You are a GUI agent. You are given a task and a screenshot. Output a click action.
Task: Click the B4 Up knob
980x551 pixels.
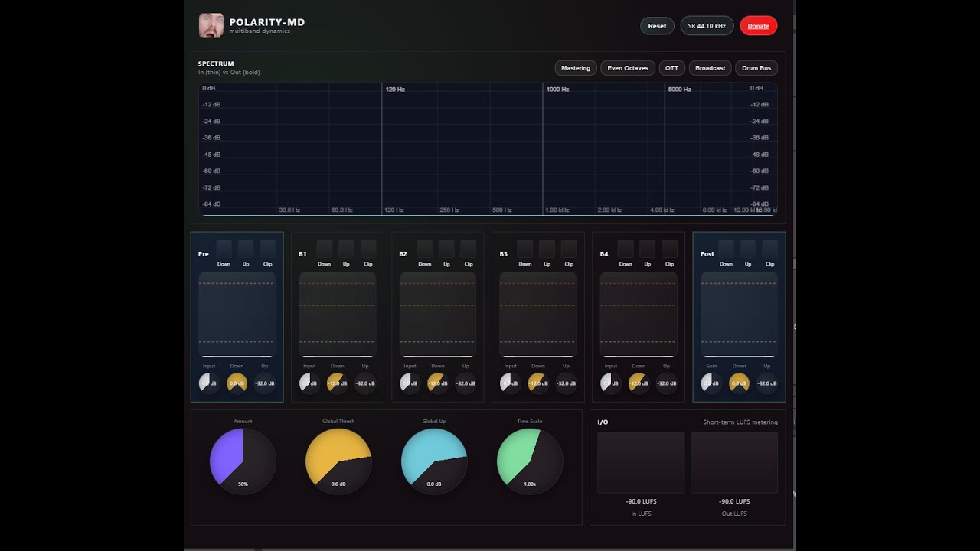click(666, 383)
